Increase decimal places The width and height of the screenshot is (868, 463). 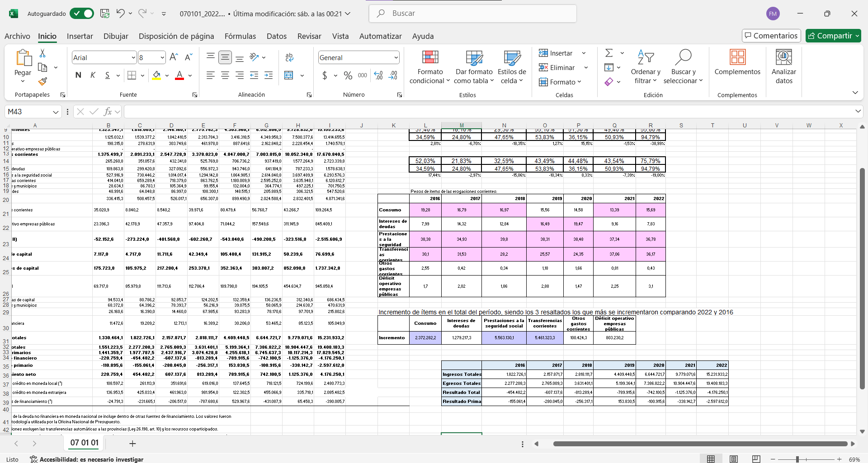coord(379,75)
